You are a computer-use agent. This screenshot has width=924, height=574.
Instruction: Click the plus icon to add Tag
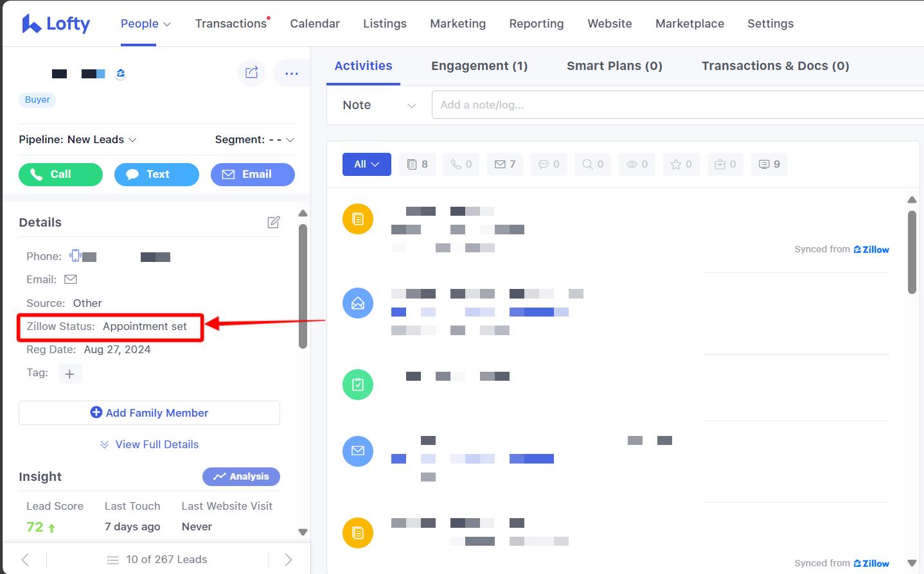pyautogui.click(x=70, y=374)
